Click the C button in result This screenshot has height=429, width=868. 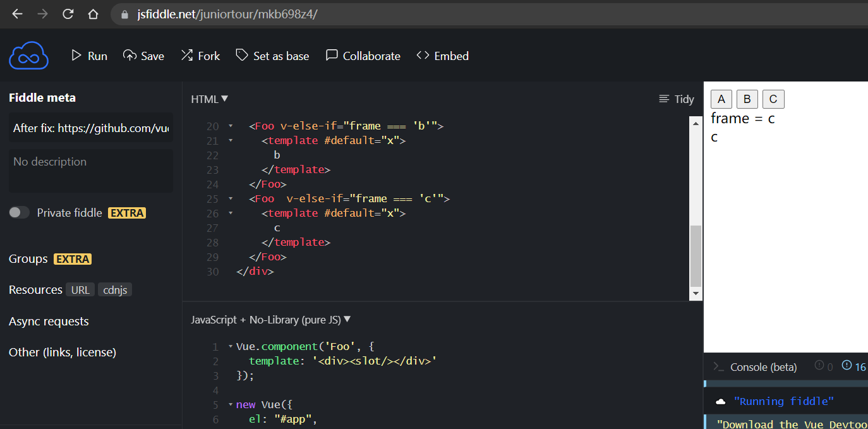coord(773,99)
